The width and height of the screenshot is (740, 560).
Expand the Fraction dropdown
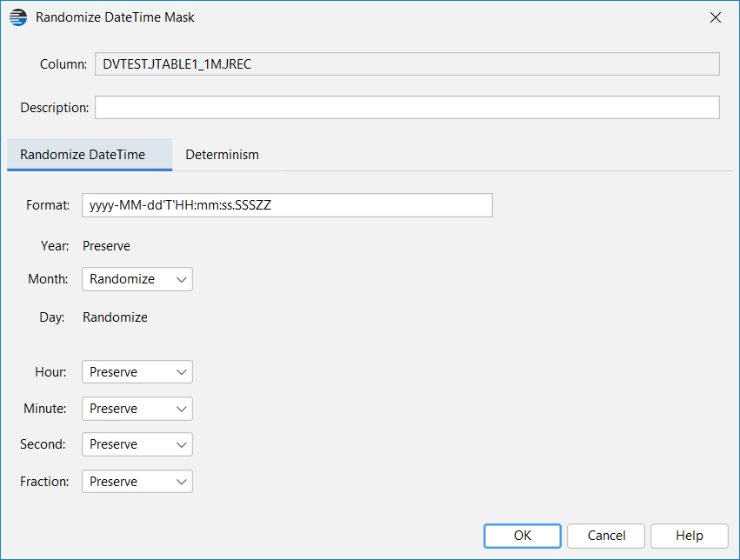(x=137, y=481)
